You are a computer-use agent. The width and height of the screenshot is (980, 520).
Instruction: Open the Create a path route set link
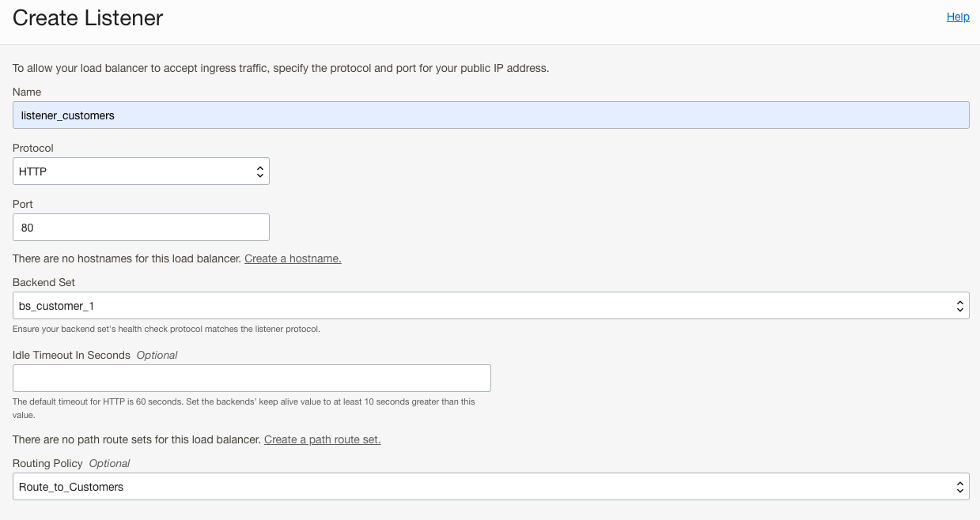[322, 439]
